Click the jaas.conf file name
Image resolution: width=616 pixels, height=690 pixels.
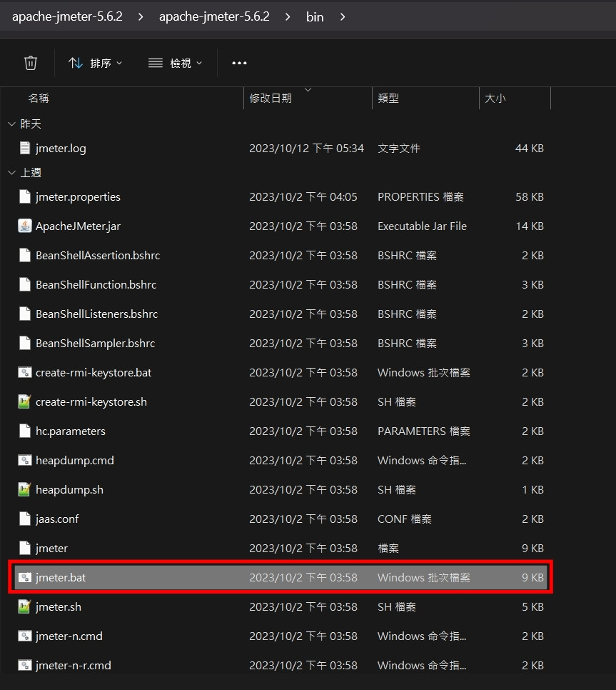click(57, 519)
